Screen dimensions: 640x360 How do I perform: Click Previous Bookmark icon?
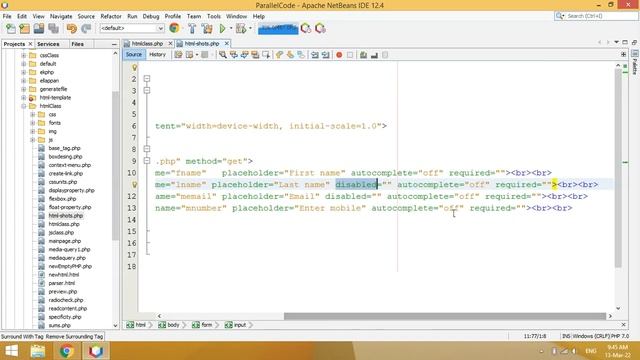tap(279, 55)
